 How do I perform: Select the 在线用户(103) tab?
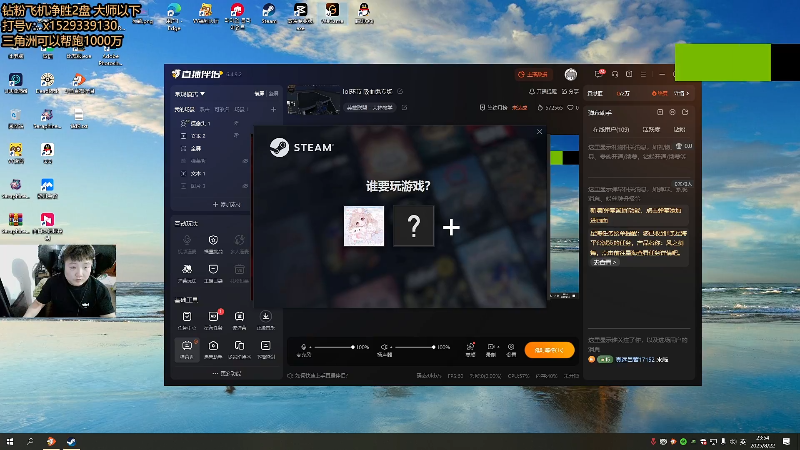tap(611, 130)
